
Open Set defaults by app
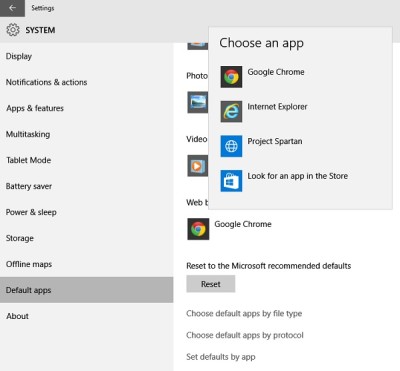coord(221,357)
